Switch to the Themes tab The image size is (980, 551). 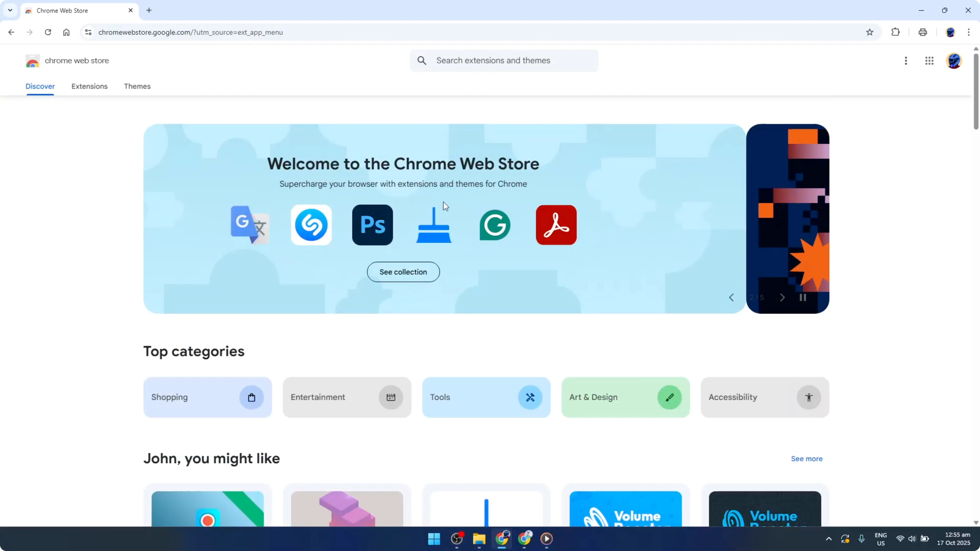(x=137, y=86)
